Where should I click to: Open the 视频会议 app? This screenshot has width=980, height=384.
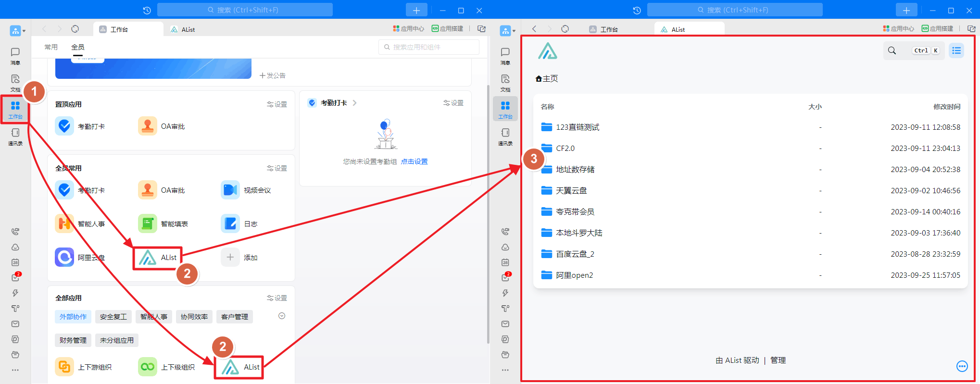230,190
